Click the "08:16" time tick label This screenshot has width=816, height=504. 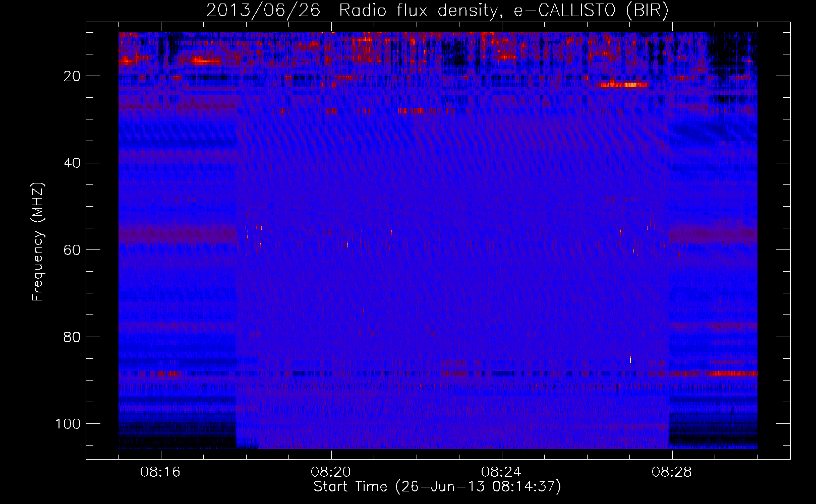click(160, 472)
